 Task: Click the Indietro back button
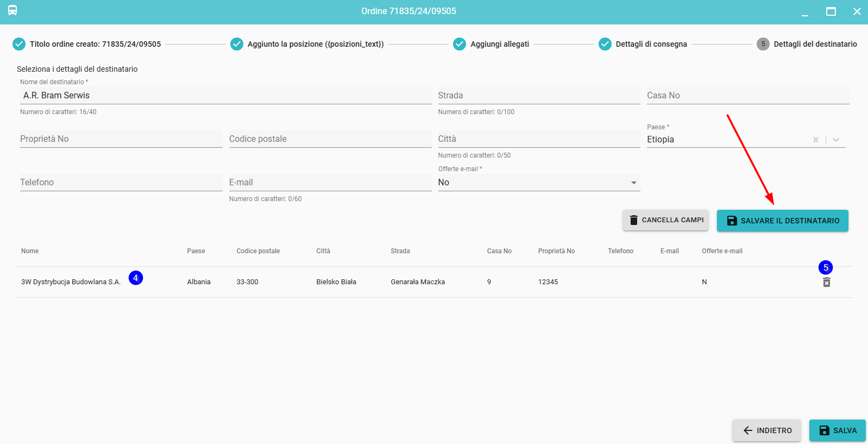[766, 430]
